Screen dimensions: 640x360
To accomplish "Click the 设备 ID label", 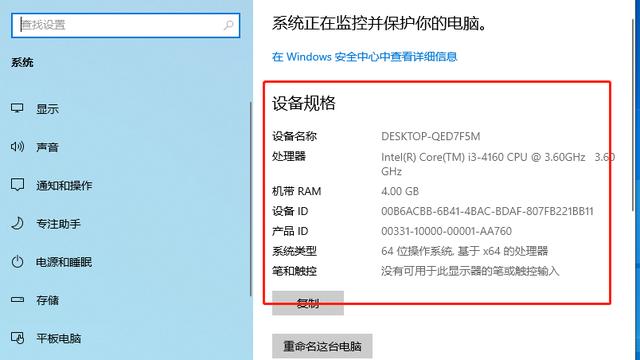I will pyautogui.click(x=290, y=211).
